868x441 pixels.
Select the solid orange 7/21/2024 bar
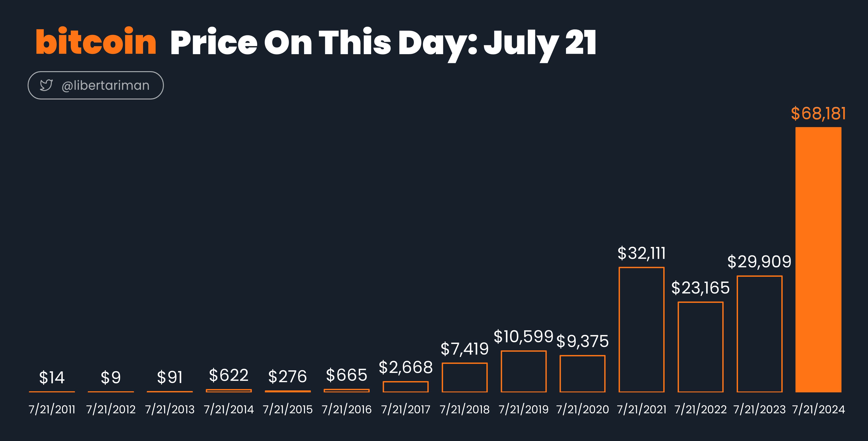[x=818, y=260]
